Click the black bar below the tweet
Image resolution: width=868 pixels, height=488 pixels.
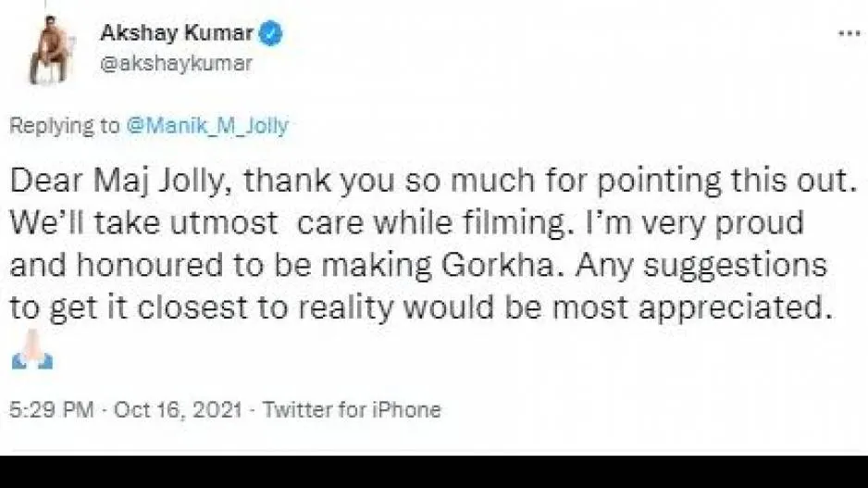point(434,471)
